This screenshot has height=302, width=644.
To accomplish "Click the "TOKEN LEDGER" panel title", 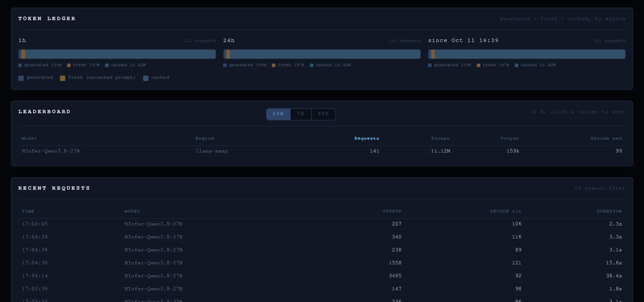I will pyautogui.click(x=47, y=19).
